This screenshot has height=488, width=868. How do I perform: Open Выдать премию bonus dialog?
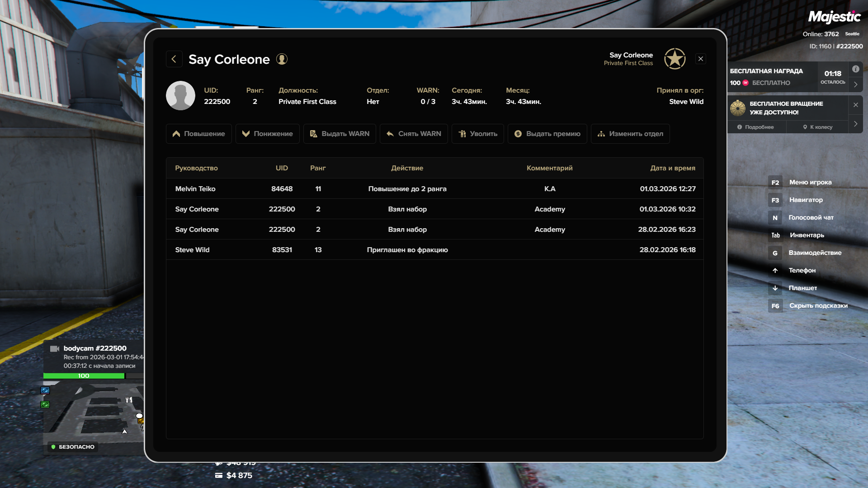pos(547,134)
